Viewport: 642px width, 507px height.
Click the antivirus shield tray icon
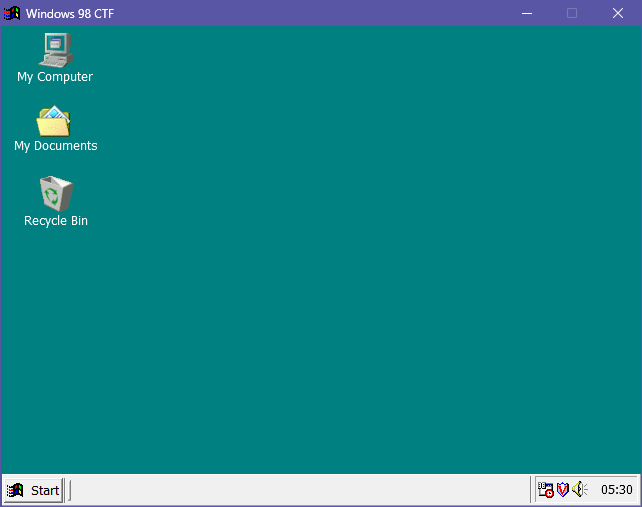[563, 489]
